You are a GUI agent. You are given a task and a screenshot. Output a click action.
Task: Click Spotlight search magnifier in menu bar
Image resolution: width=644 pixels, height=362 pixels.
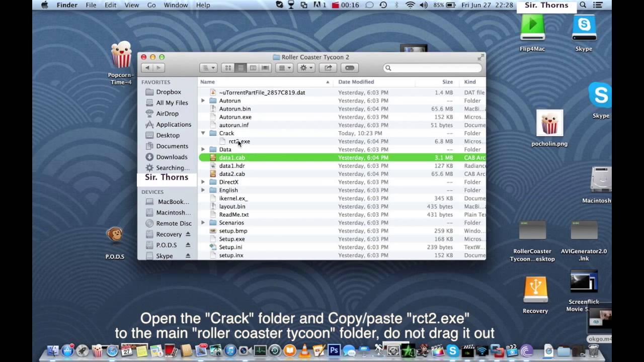click(x=583, y=5)
